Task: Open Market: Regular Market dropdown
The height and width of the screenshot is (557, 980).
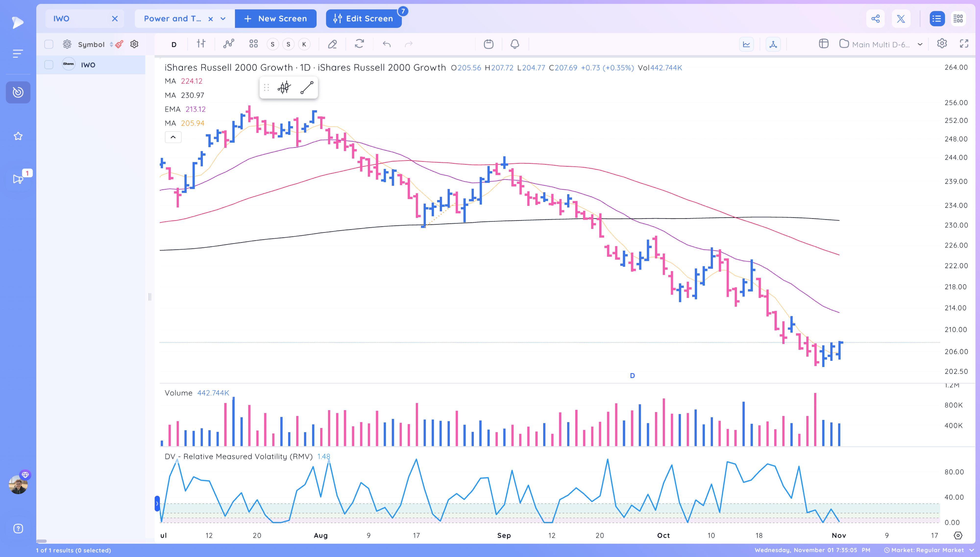Action: click(x=929, y=550)
